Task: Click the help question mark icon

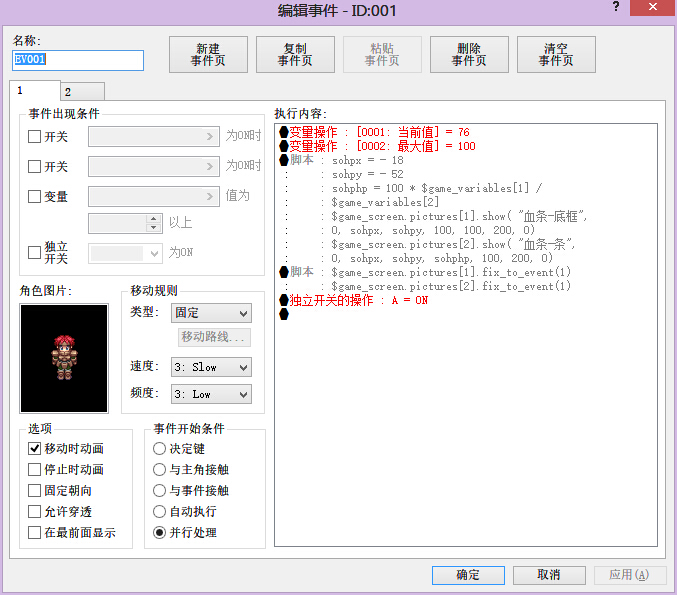Action: [x=616, y=6]
